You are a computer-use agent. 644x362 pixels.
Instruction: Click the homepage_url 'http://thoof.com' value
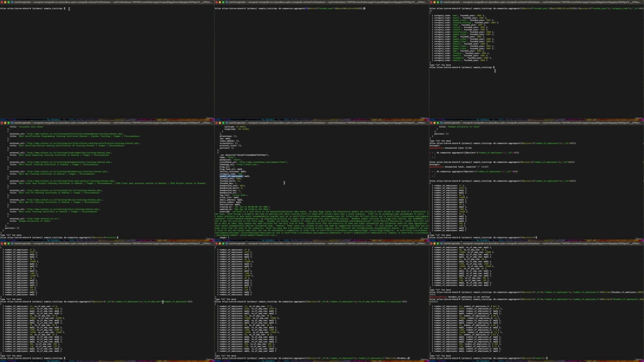[247, 164]
